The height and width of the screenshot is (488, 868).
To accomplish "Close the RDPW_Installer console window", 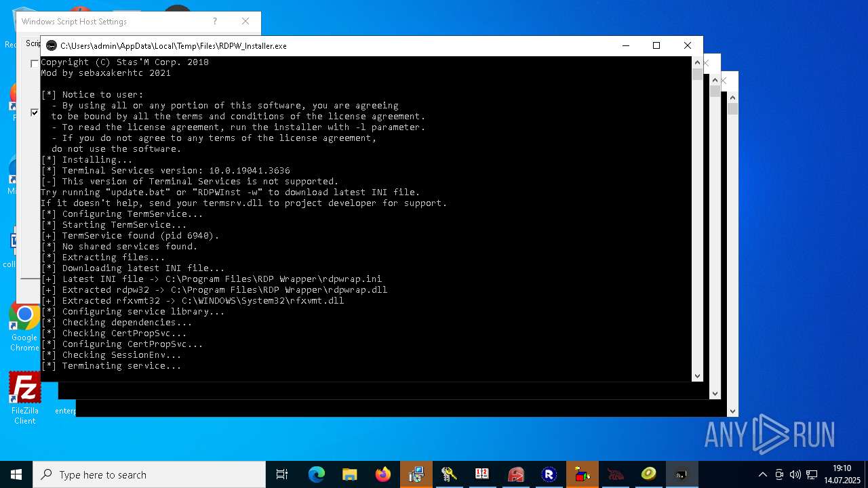I will 688,45.
